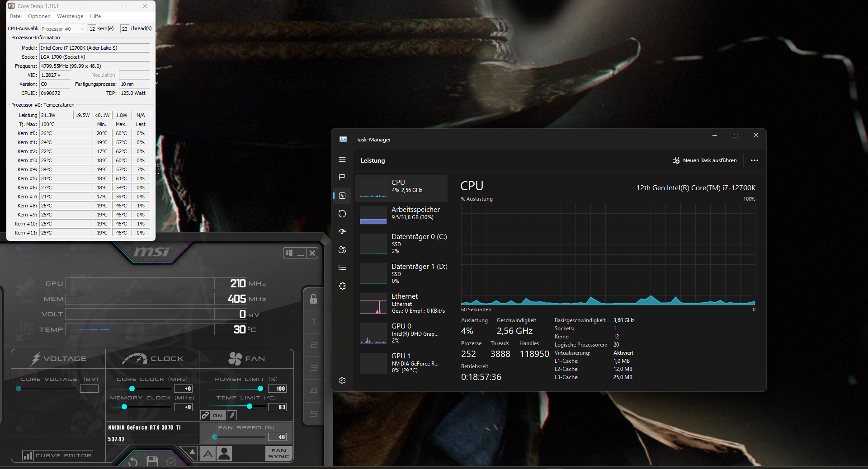Select the Arbeitsspeicher performance entry
The height and width of the screenshot is (469, 868).
click(x=401, y=215)
